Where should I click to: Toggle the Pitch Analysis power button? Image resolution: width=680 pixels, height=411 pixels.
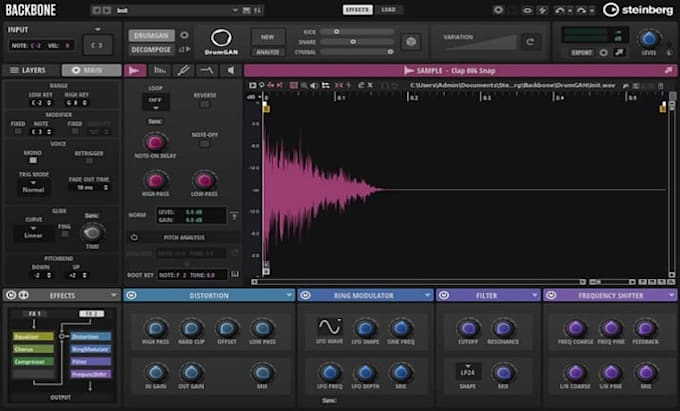point(134,237)
